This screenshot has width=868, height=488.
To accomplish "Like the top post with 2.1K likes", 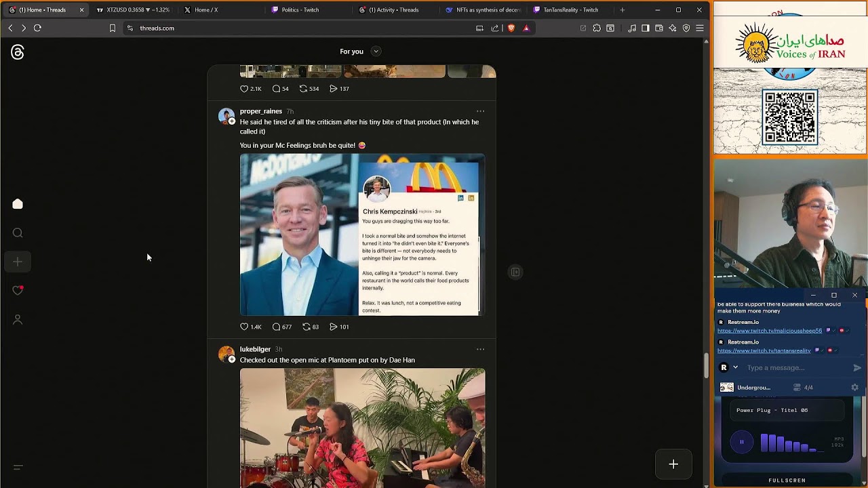I will (250, 89).
